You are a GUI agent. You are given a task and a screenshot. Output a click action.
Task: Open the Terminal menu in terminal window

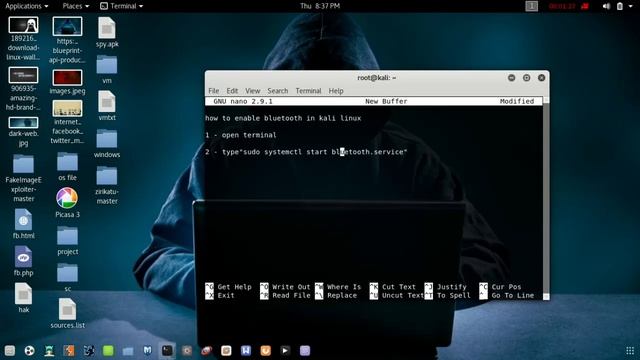pyautogui.click(x=308, y=91)
